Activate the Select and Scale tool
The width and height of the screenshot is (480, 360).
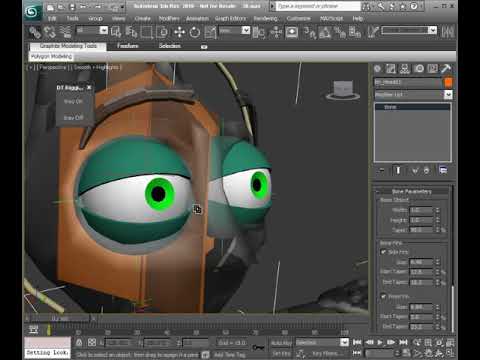pos(210,32)
